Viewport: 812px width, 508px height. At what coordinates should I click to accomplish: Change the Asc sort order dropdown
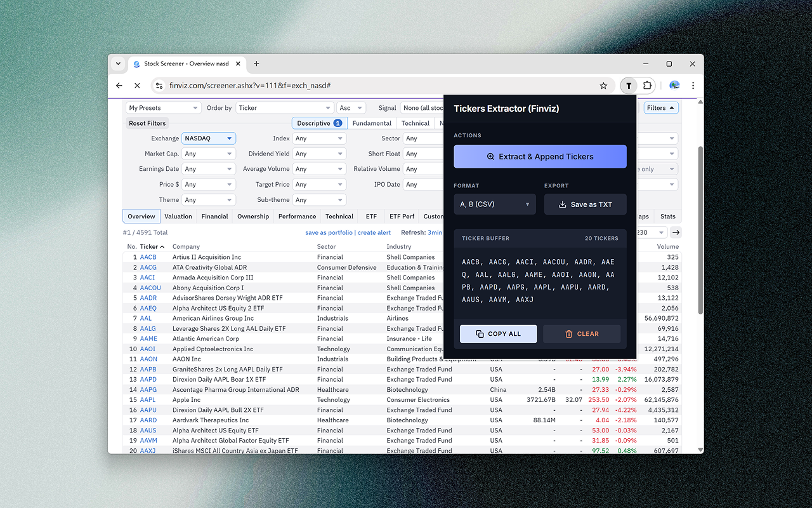[351, 108]
